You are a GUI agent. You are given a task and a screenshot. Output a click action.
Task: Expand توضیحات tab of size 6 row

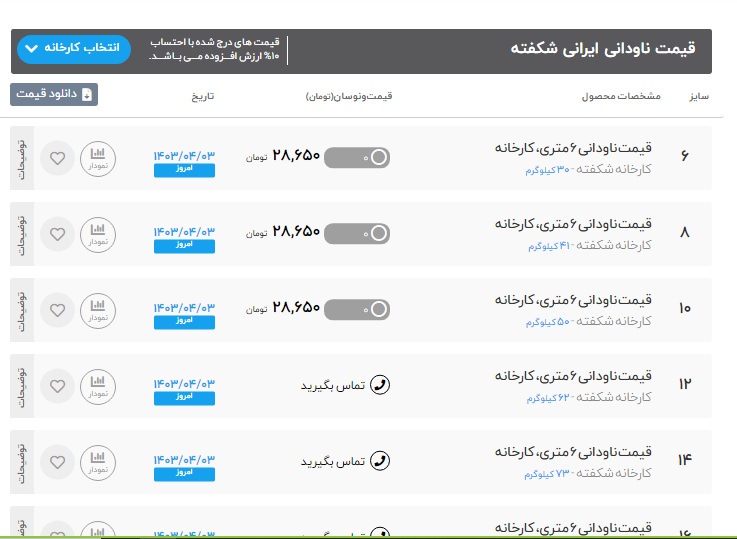[x=23, y=158]
